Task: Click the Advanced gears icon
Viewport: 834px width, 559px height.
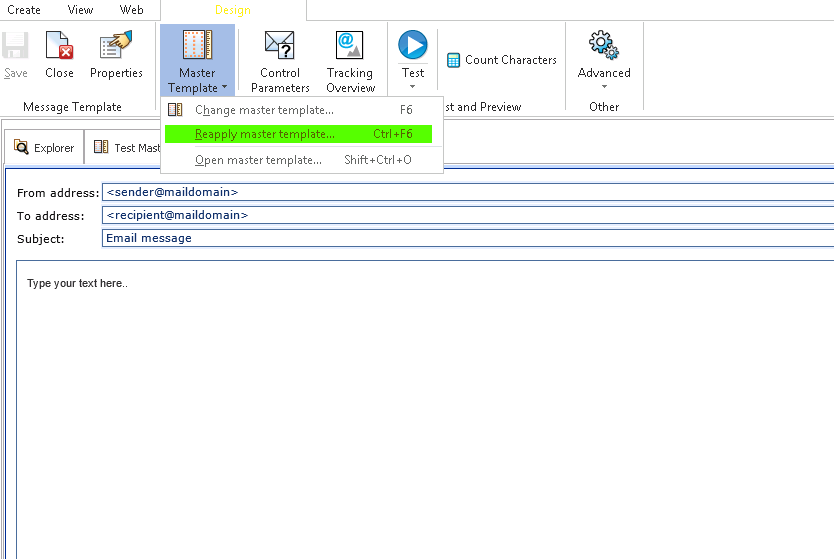Action: pos(604,45)
